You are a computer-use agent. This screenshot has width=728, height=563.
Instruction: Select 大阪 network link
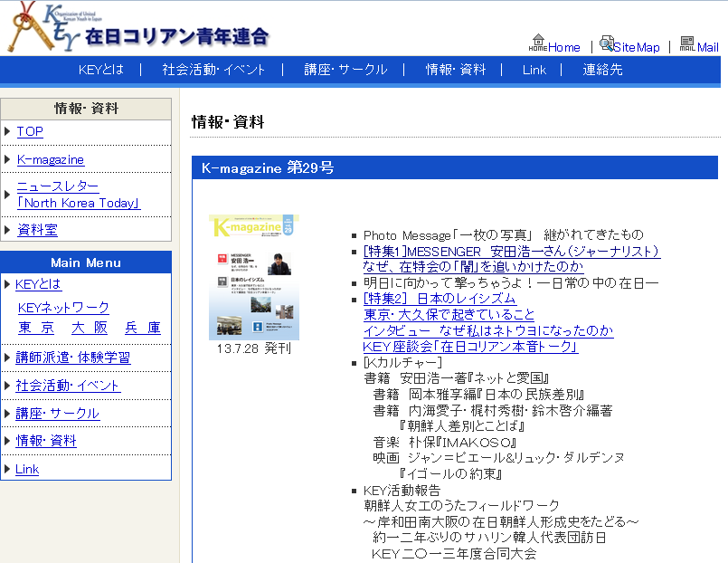tap(90, 328)
